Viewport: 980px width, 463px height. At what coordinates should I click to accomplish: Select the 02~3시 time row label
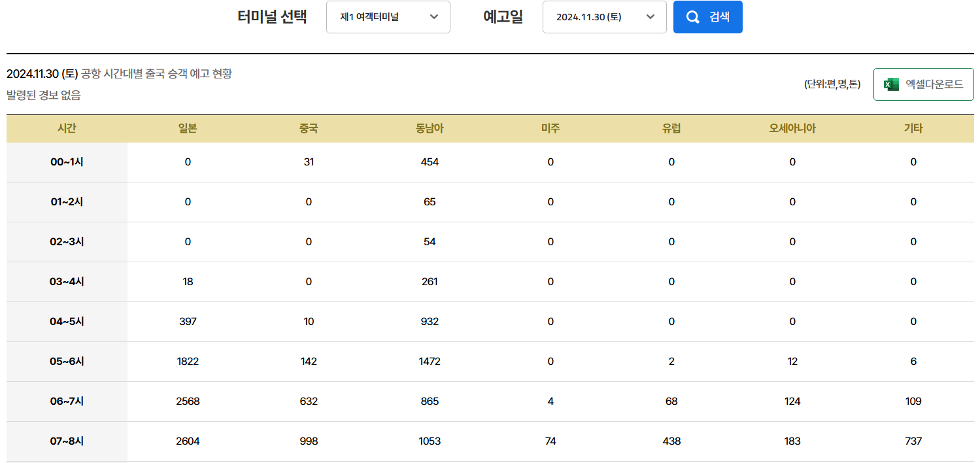67,242
